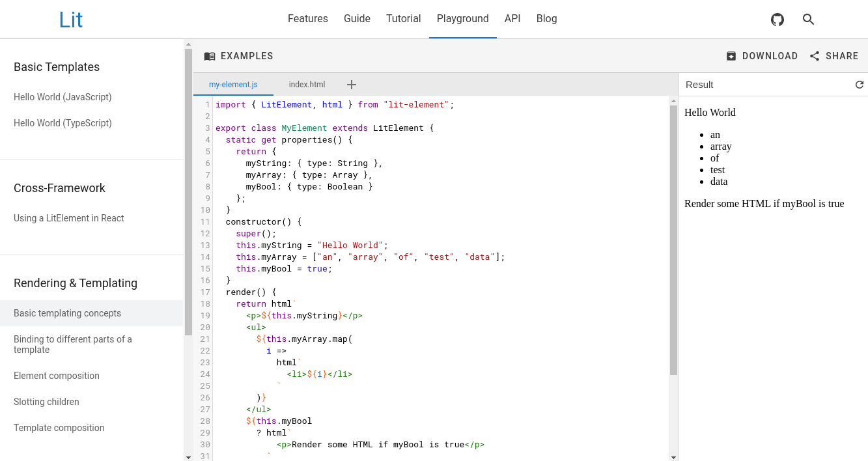The height and width of the screenshot is (461, 868).
Task: Select Basic templating concepts example
Action: click(x=92, y=313)
